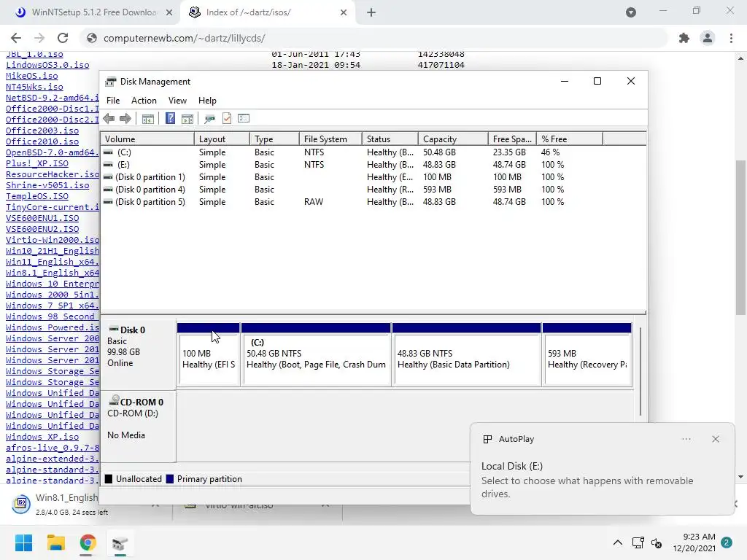Click the Chrome taskbar icon

pyautogui.click(x=88, y=542)
